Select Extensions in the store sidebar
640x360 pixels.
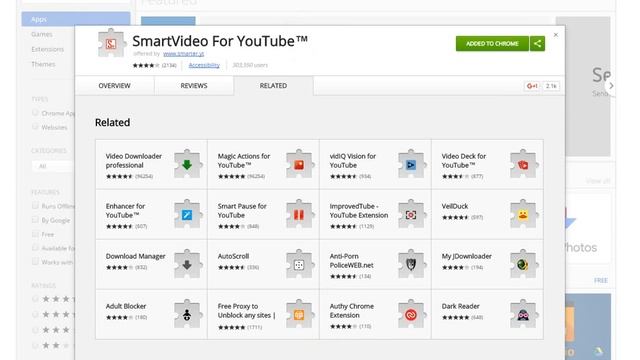[x=47, y=49]
